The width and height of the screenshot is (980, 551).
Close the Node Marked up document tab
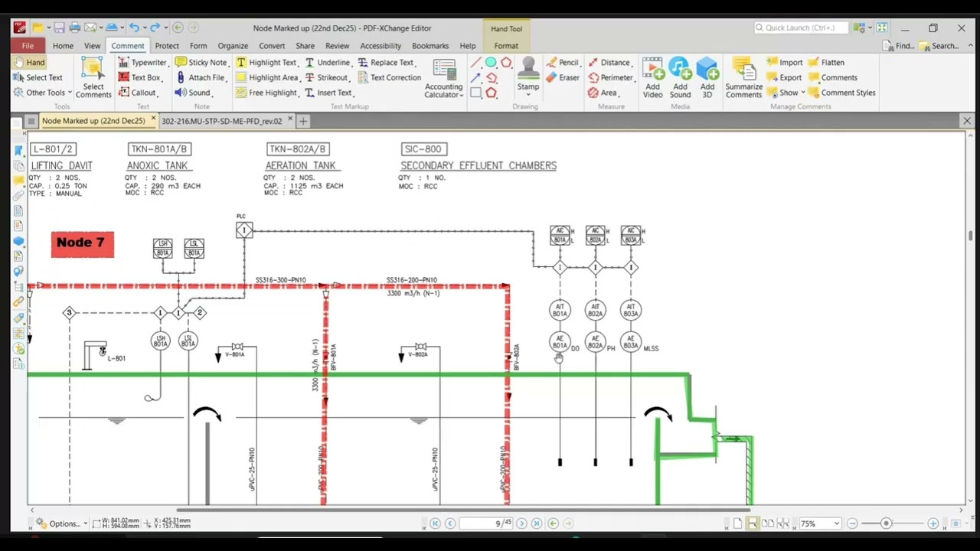pyautogui.click(x=153, y=119)
